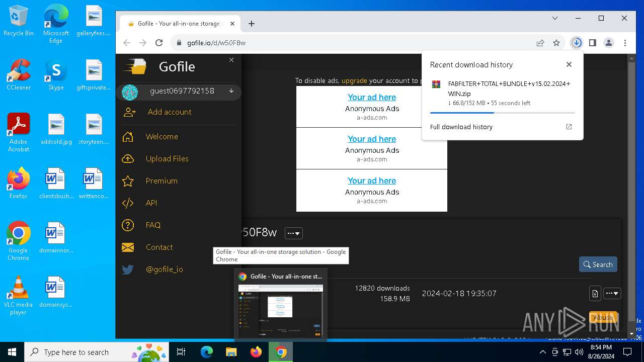Open @gofile_io Twitter link
Image resolution: width=644 pixels, height=362 pixels.
pos(164,269)
